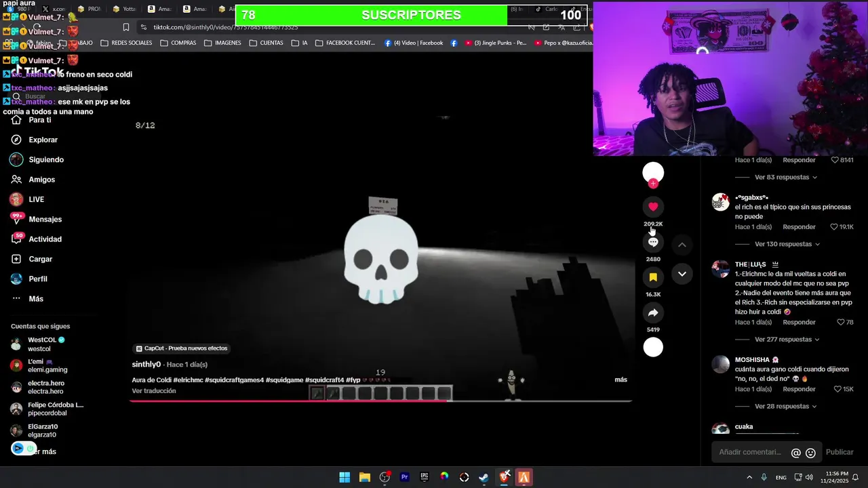Follow the creator using the red plus badge
The width and height of the screenshot is (868, 488).
click(653, 184)
